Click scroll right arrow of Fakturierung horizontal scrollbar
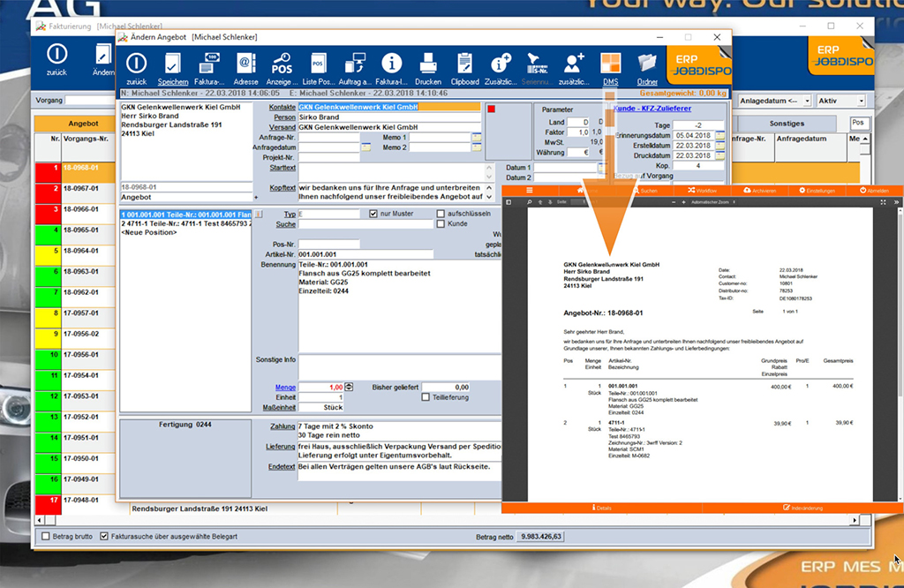Image resolution: width=904 pixels, height=588 pixels. point(855,520)
